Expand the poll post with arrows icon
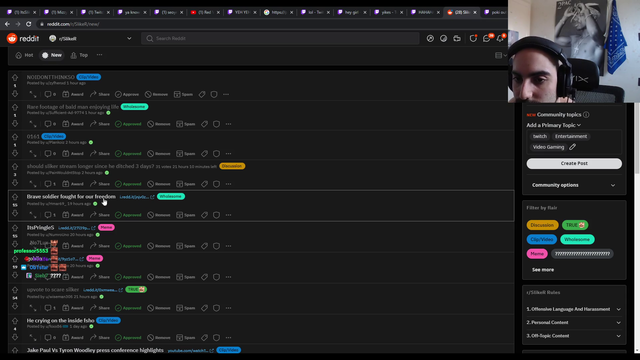This screenshot has width=640, height=360. [x=33, y=184]
